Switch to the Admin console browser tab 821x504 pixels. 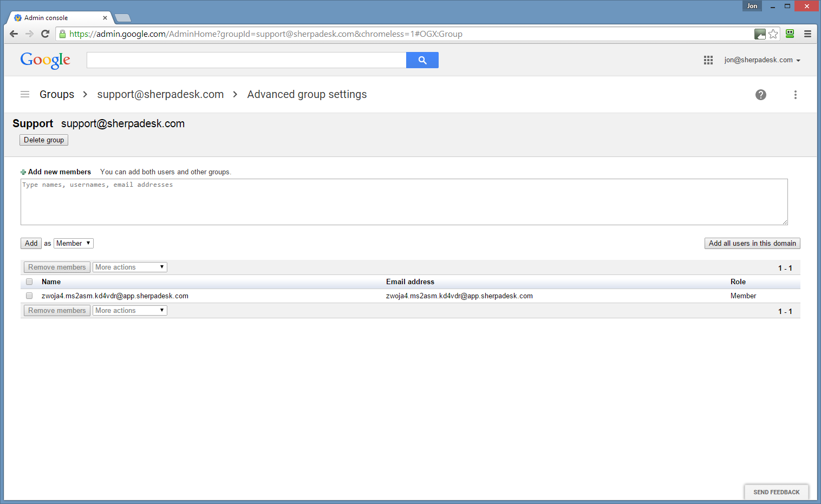coord(58,17)
